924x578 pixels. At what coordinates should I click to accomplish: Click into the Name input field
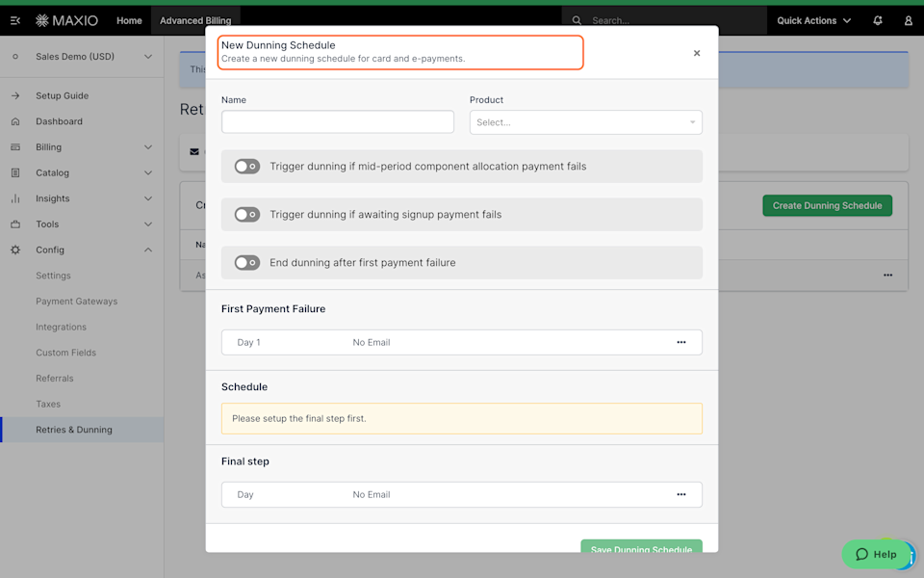(x=338, y=122)
